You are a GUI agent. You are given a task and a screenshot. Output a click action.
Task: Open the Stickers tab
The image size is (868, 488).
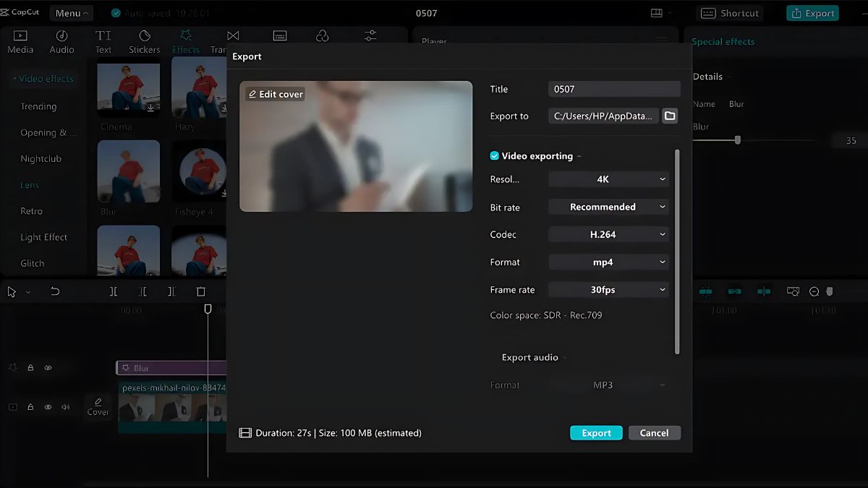145,42
